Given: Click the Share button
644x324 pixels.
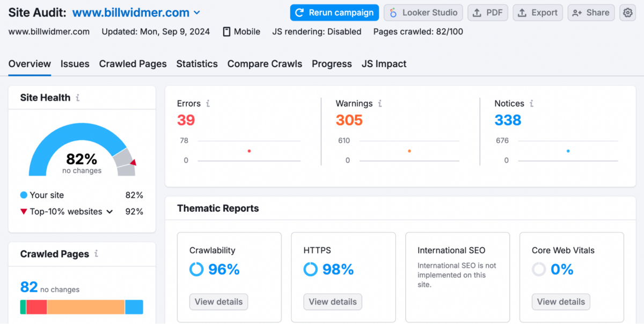Looking at the screenshot, I should click(x=591, y=12).
